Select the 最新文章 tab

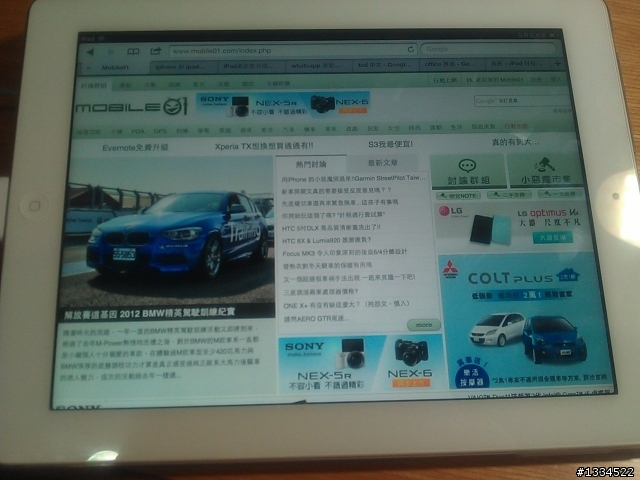[383, 163]
